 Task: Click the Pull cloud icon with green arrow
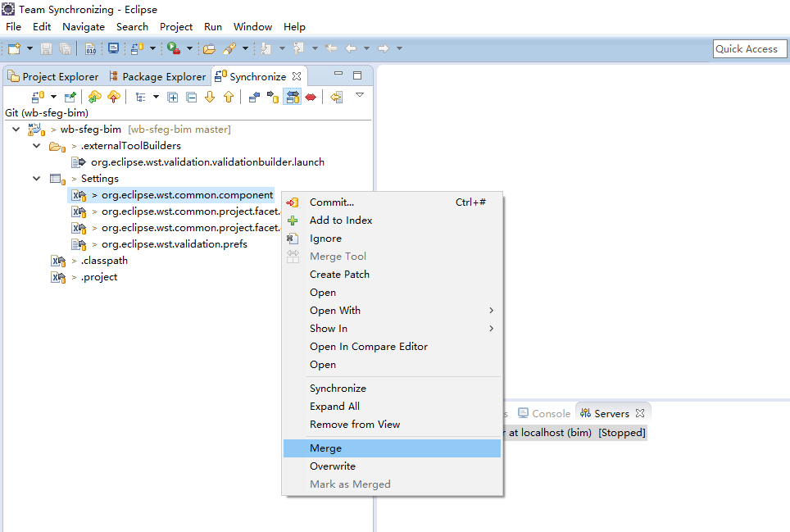tap(95, 97)
